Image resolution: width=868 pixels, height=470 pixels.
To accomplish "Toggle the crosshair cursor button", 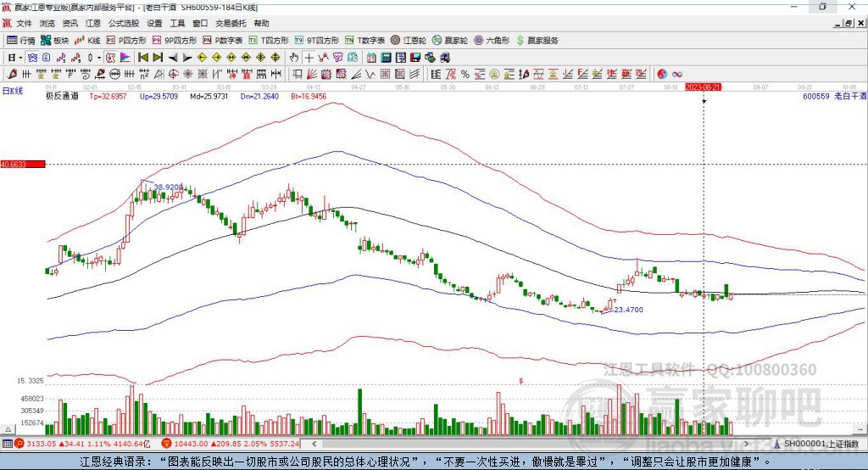I will [x=309, y=58].
